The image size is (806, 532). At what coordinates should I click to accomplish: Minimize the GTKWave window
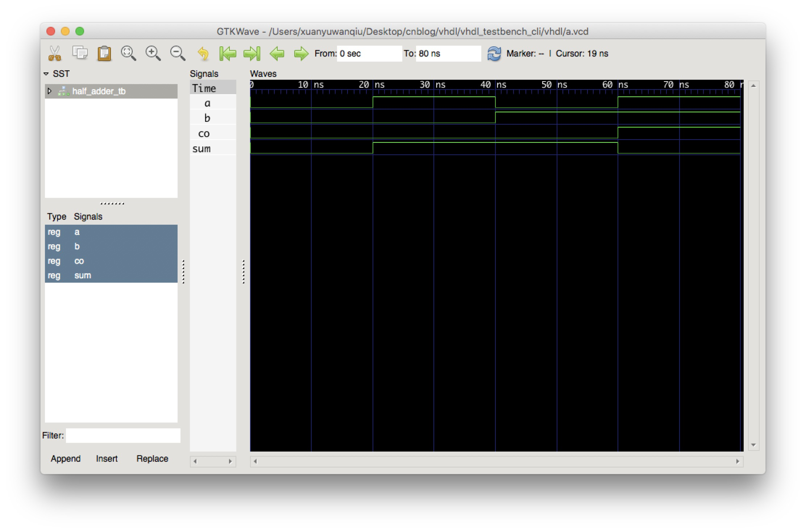pyautogui.click(x=65, y=31)
